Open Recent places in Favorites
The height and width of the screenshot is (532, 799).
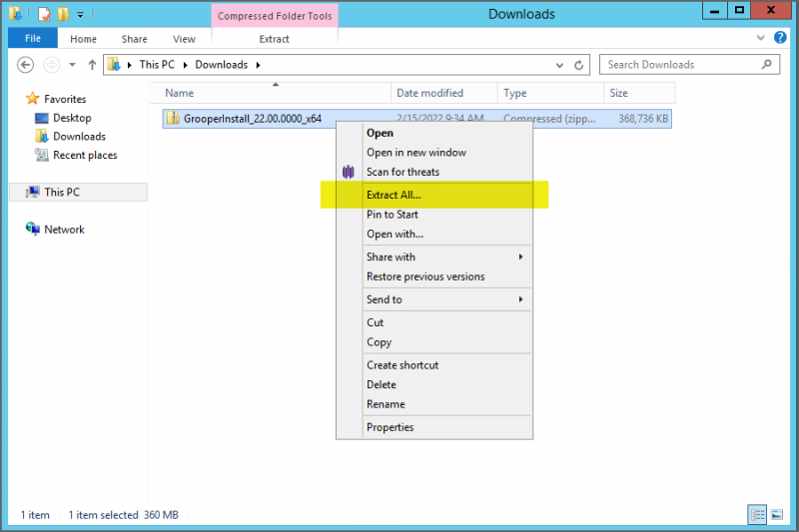(85, 156)
